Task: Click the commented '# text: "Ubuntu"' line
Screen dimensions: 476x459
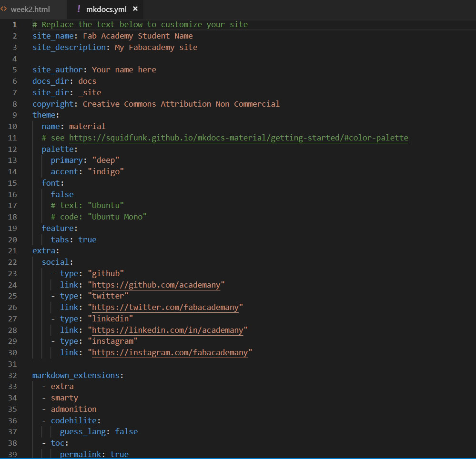Action: click(x=87, y=205)
